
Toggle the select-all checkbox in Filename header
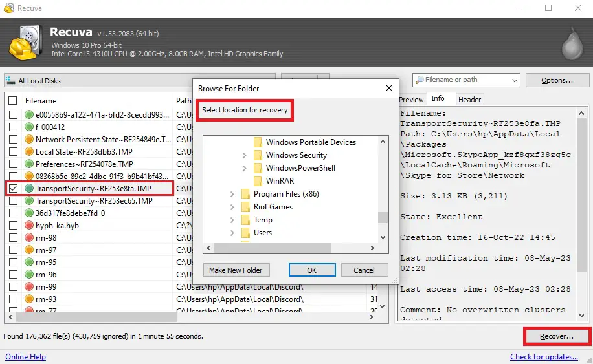pyautogui.click(x=13, y=101)
